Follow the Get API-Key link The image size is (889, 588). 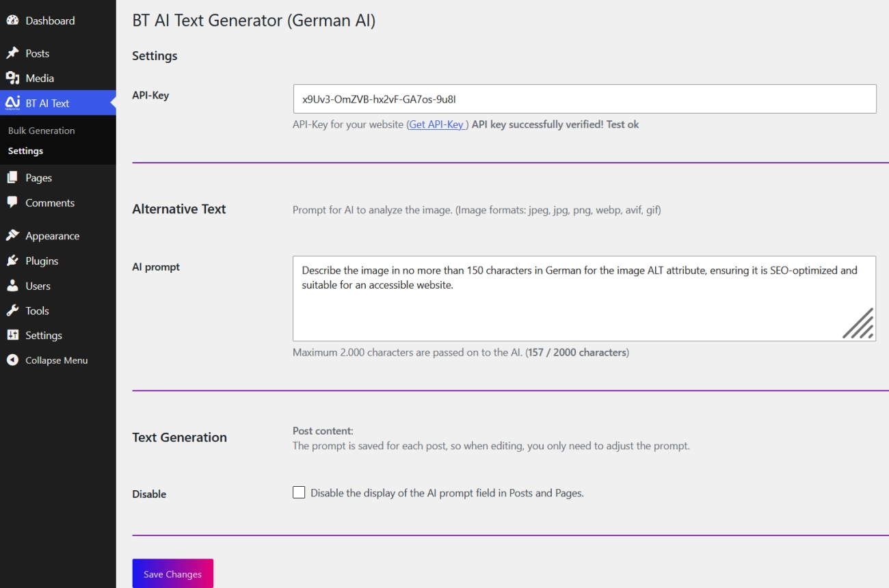437,124
